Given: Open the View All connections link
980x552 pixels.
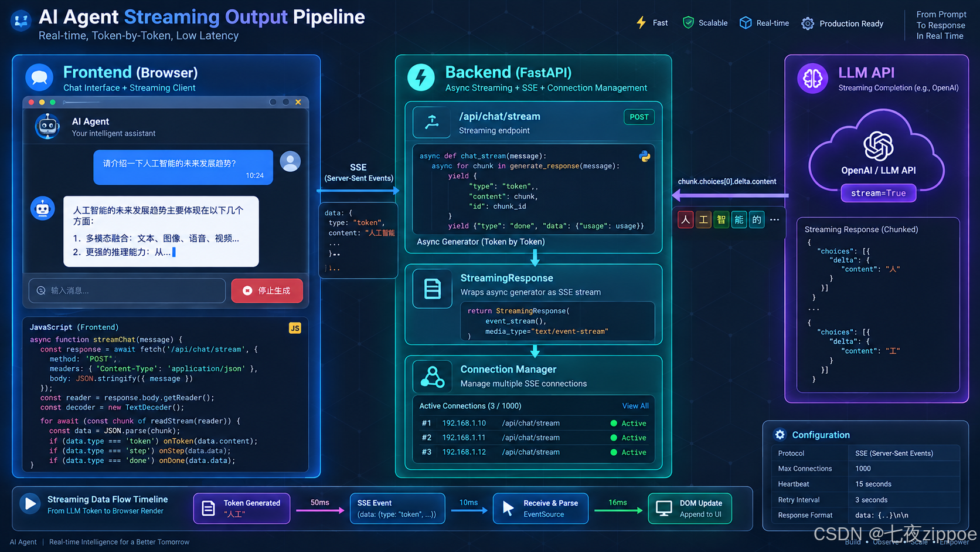Looking at the screenshot, I should (x=635, y=406).
